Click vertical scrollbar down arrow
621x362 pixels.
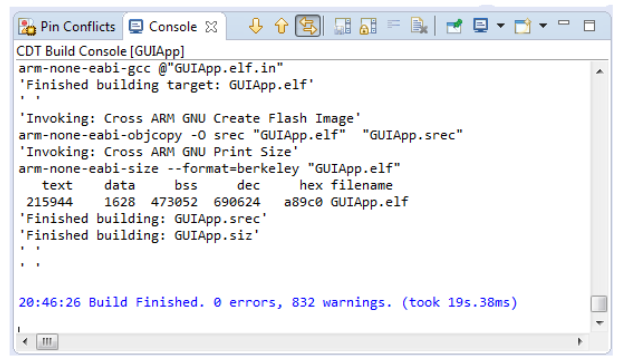click(x=600, y=323)
